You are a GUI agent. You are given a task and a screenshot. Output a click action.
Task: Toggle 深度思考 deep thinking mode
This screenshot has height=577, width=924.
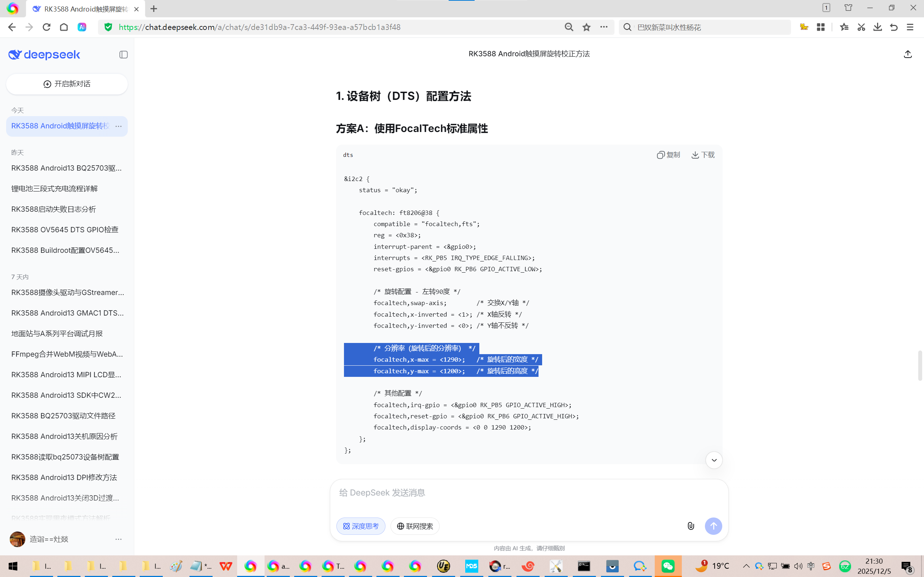361,526
